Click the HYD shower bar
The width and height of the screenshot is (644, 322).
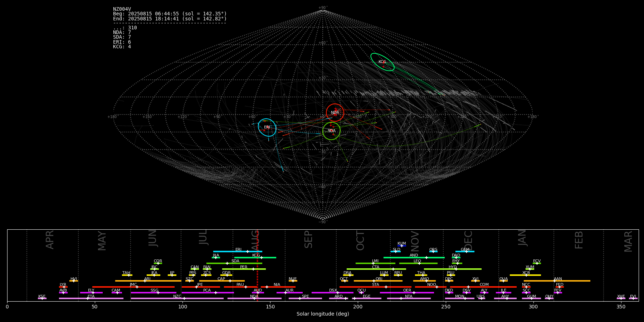(x=453, y=269)
